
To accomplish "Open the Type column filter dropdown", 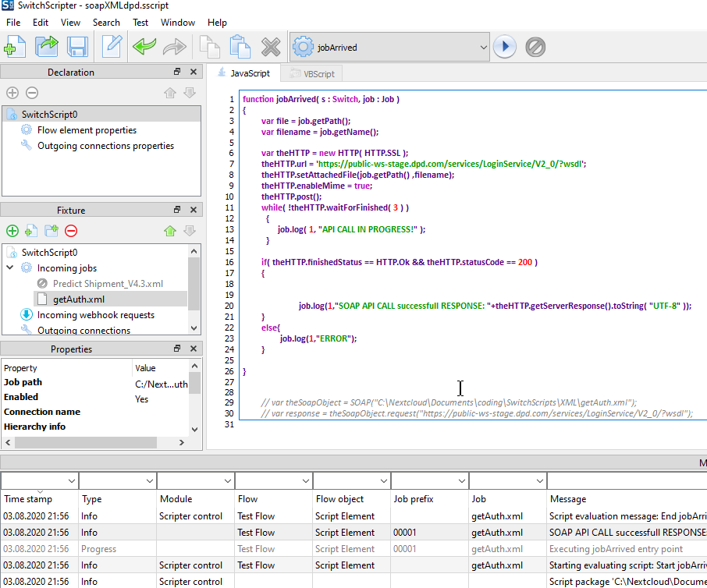I will point(150,480).
